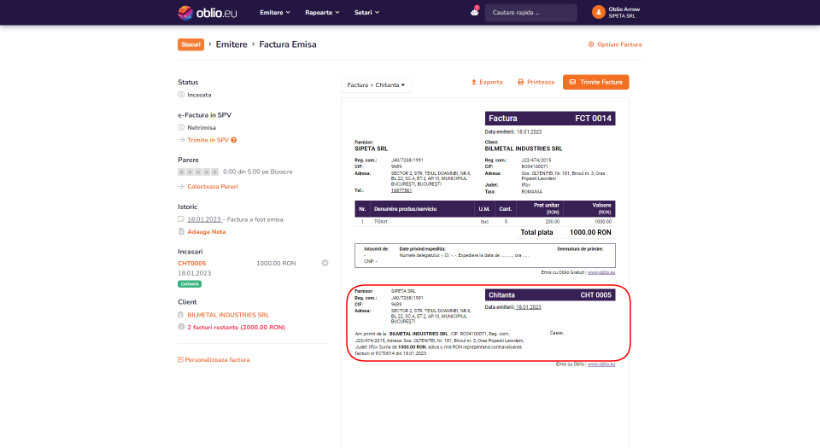Click the green CHITANTA badge
820x448 pixels.
coord(189,284)
